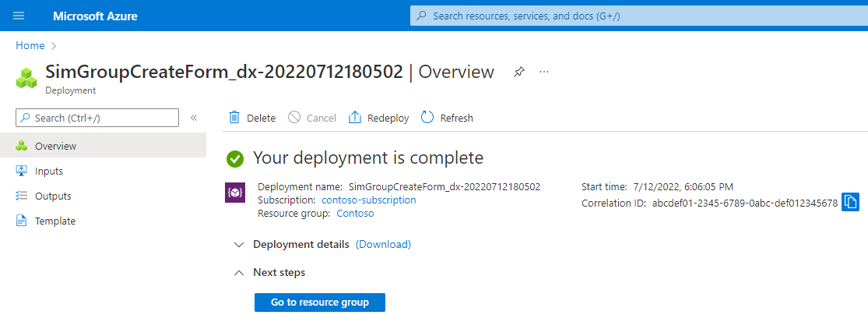
Task: Focus the sidebar Search (Ctrl+/) box
Action: click(x=97, y=118)
